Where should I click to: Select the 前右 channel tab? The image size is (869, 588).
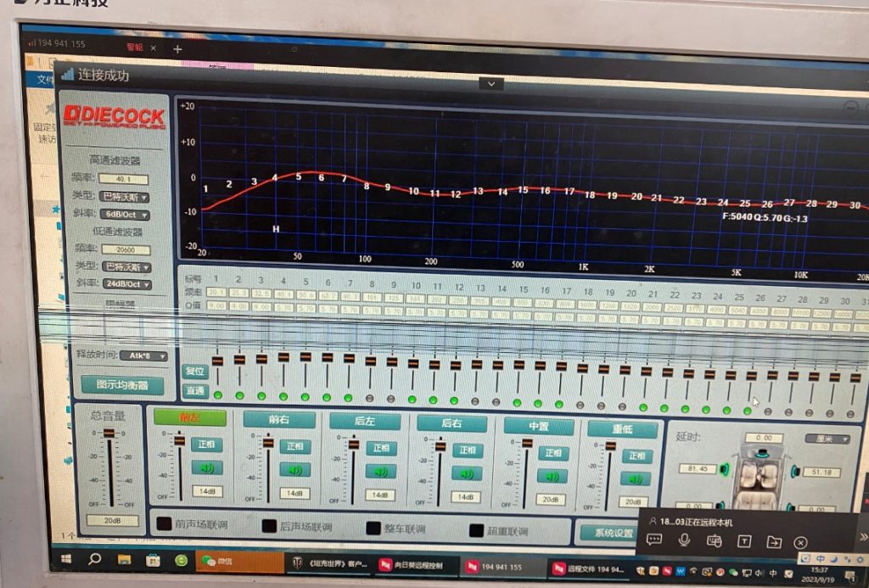[x=278, y=420]
